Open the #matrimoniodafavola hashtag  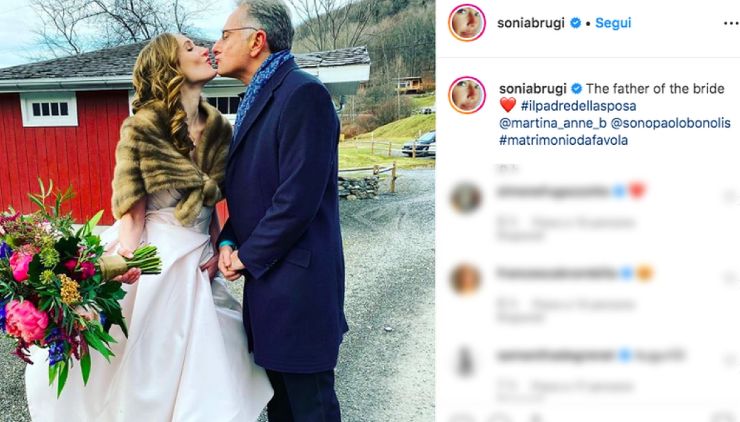click(x=563, y=140)
